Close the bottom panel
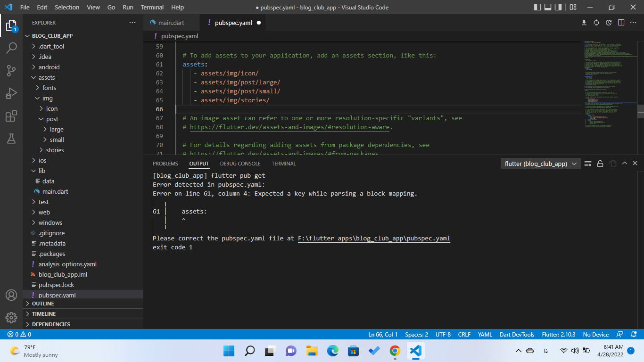 [635, 163]
